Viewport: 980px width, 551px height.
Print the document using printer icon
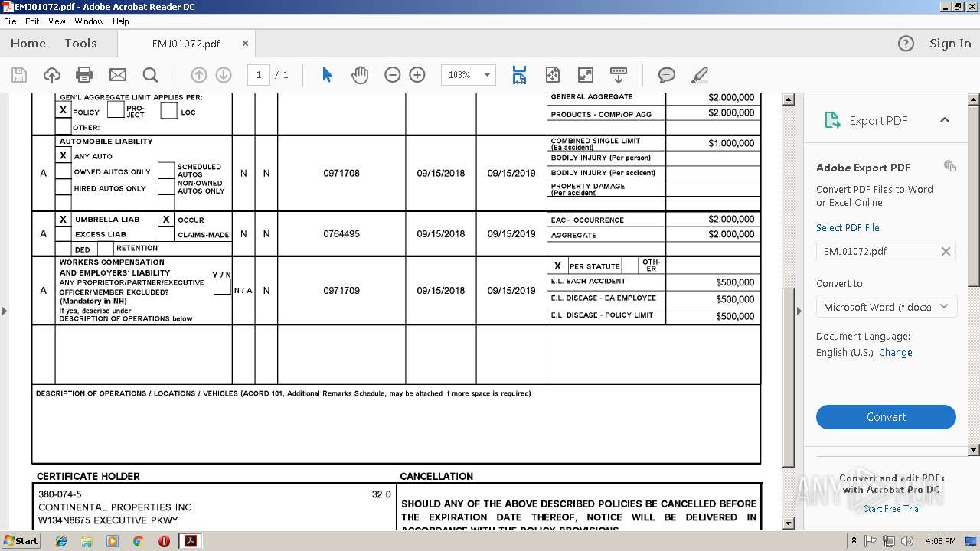pyautogui.click(x=84, y=75)
